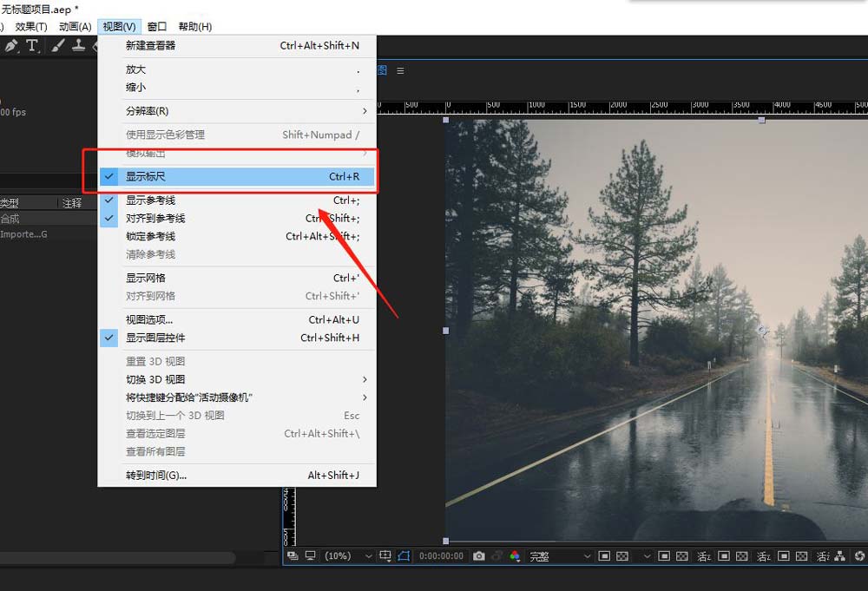Open the RGB channel and color management icon
Screen dimensions: 868x591
(x=515, y=555)
